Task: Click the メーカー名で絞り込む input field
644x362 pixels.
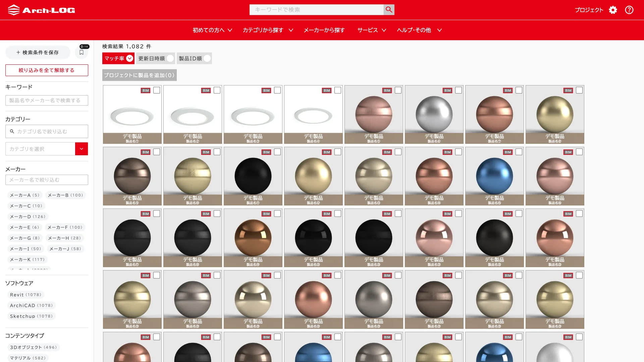Action: click(47, 180)
